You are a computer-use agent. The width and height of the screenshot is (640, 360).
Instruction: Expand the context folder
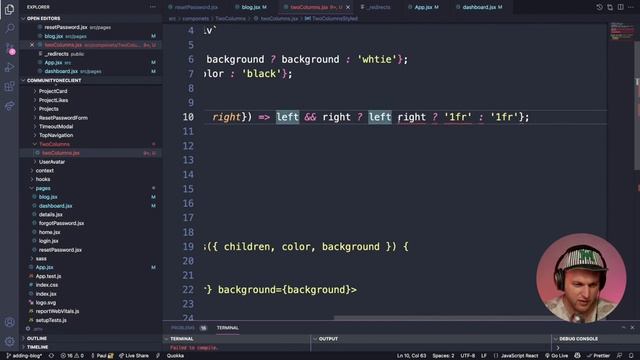(x=44, y=171)
